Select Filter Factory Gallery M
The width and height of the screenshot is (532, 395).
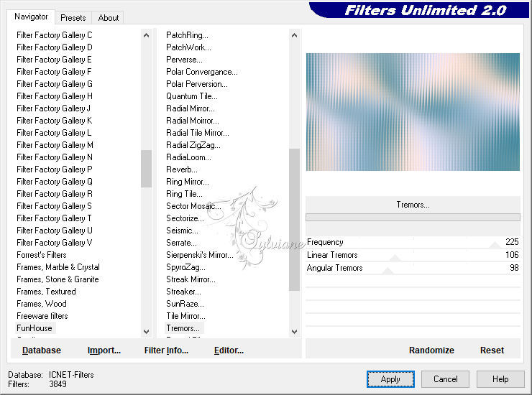click(x=55, y=145)
